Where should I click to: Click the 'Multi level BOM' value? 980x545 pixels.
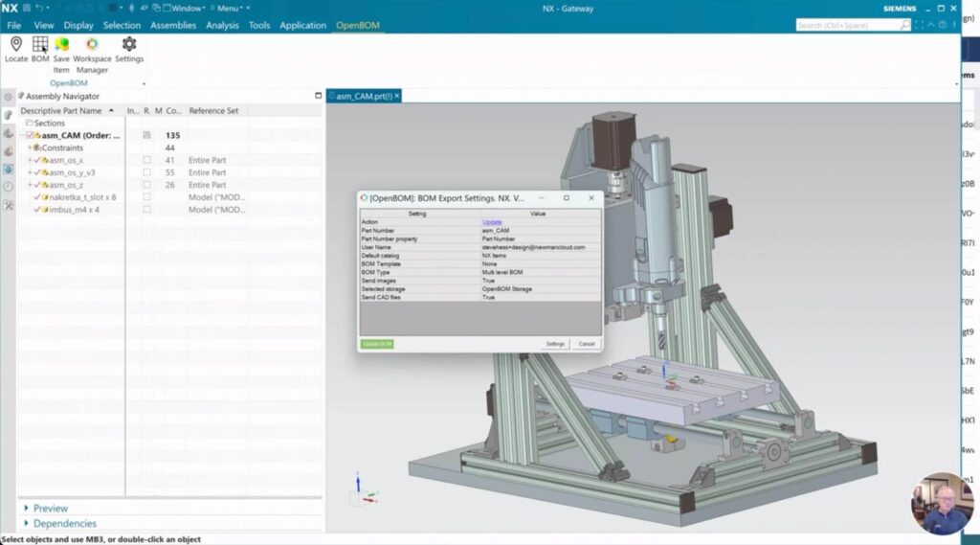coord(502,272)
